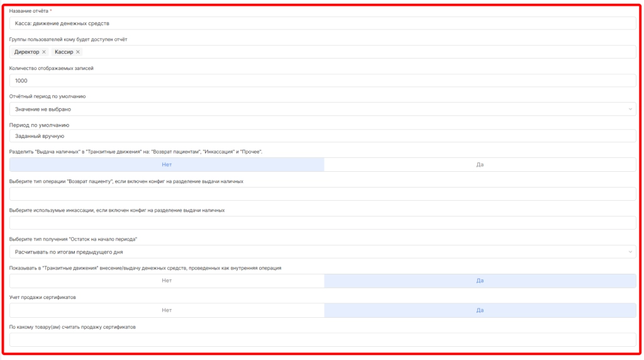Screen dimensions: 644x360
Task: Open the используемые инкассации selector field
Action: (322, 223)
